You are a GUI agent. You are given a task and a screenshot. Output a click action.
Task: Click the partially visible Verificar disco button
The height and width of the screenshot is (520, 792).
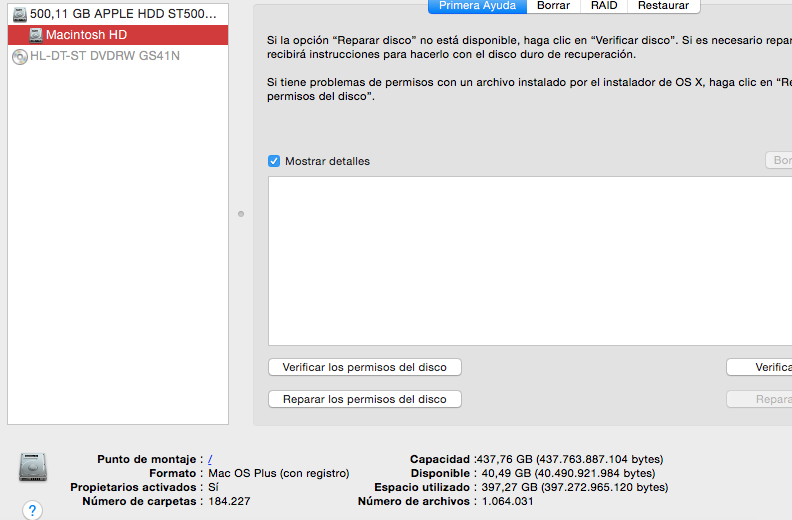point(759,367)
